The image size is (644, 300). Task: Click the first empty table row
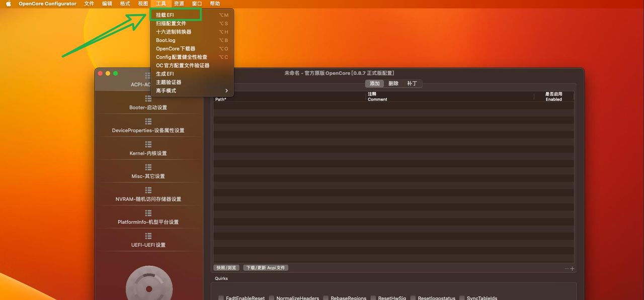pos(393,106)
